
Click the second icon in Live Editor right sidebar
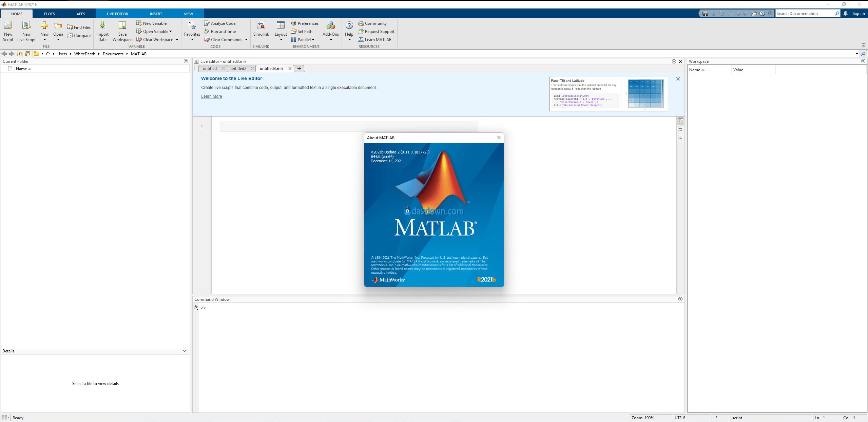coord(680,129)
